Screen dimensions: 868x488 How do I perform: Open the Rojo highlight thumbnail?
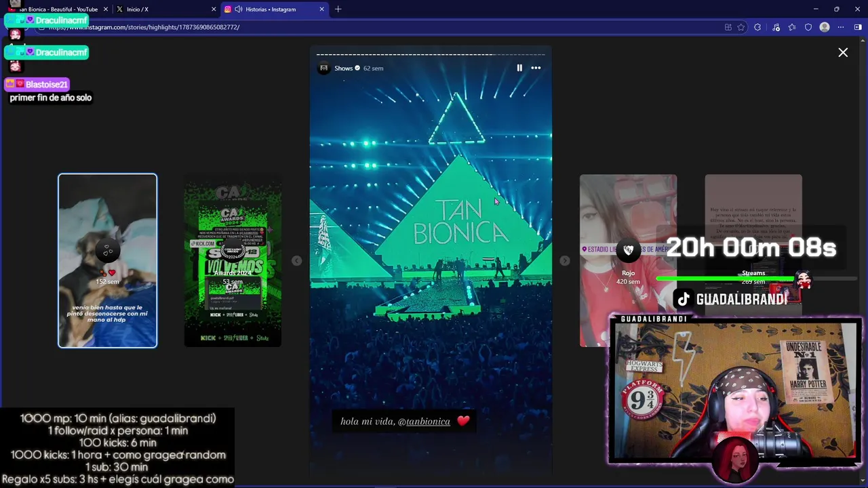[628, 261]
